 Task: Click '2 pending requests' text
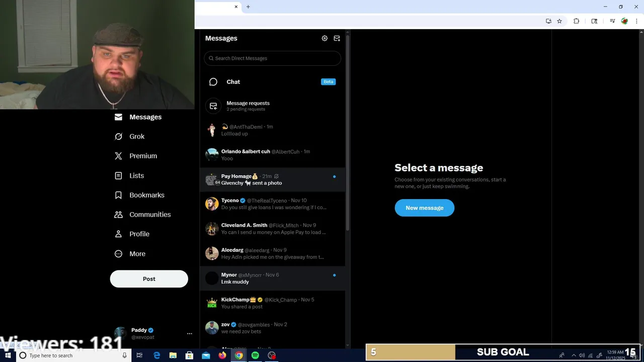coord(246,109)
